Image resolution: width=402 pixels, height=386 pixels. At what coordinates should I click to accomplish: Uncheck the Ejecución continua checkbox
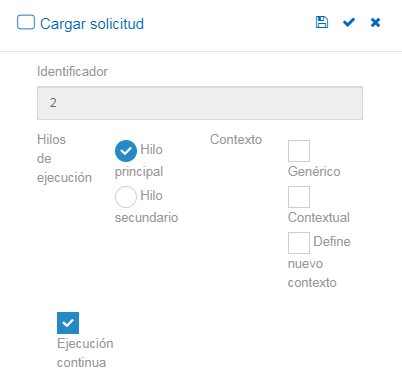pos(68,323)
